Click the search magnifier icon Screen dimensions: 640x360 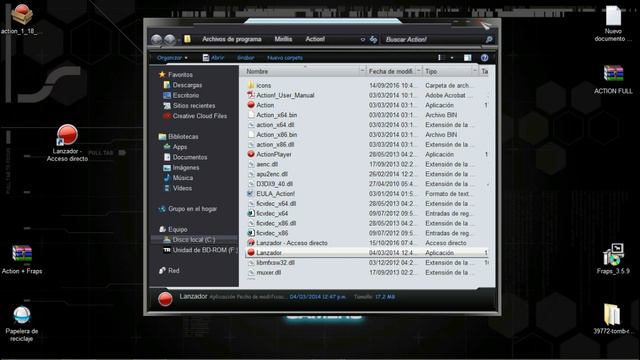click(489, 40)
